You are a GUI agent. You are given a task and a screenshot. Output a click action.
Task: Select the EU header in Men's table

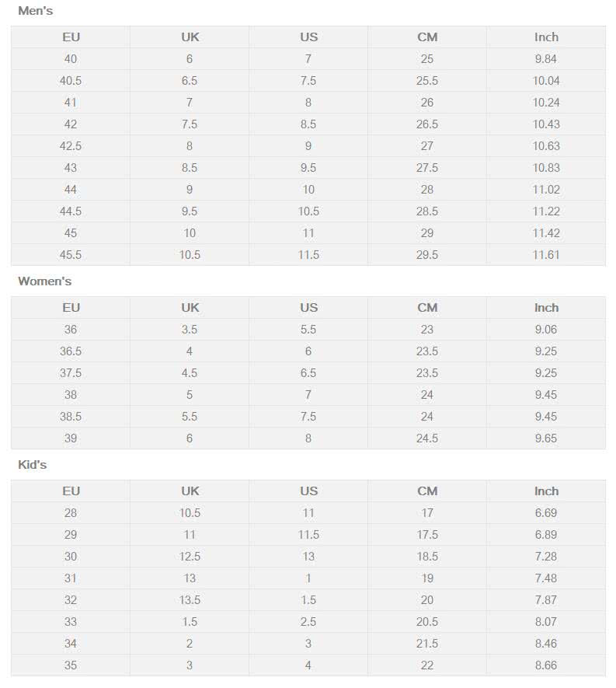(71, 37)
